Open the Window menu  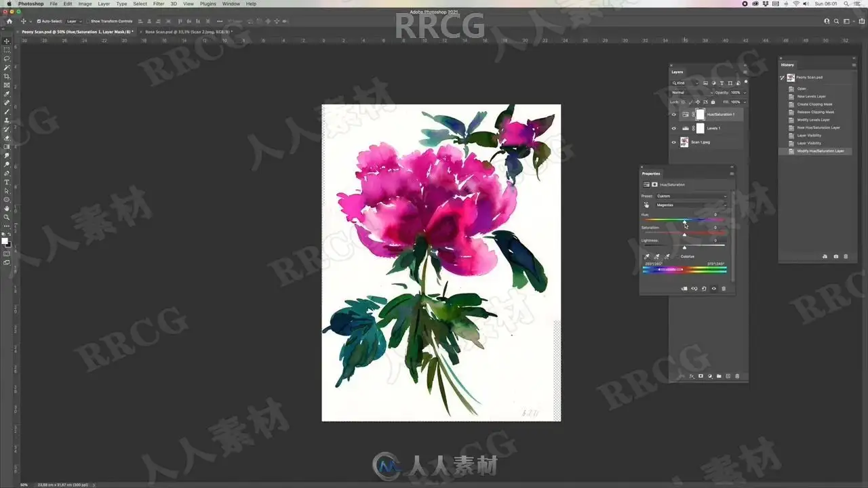coord(231,3)
